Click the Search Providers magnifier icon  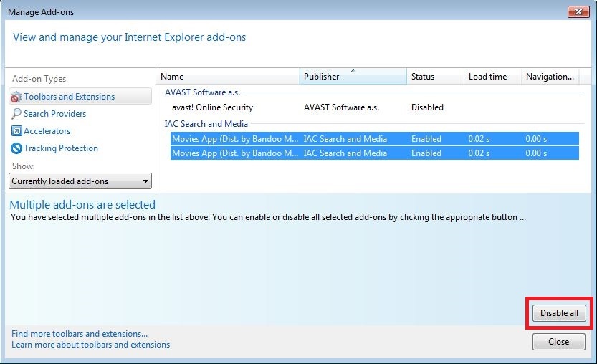pos(16,114)
